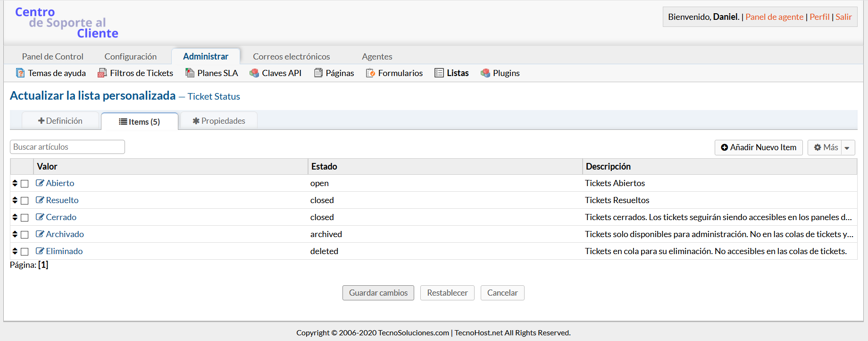Click edit icon next to Abierto
Viewport: 868px width, 341px height.
[x=40, y=183]
